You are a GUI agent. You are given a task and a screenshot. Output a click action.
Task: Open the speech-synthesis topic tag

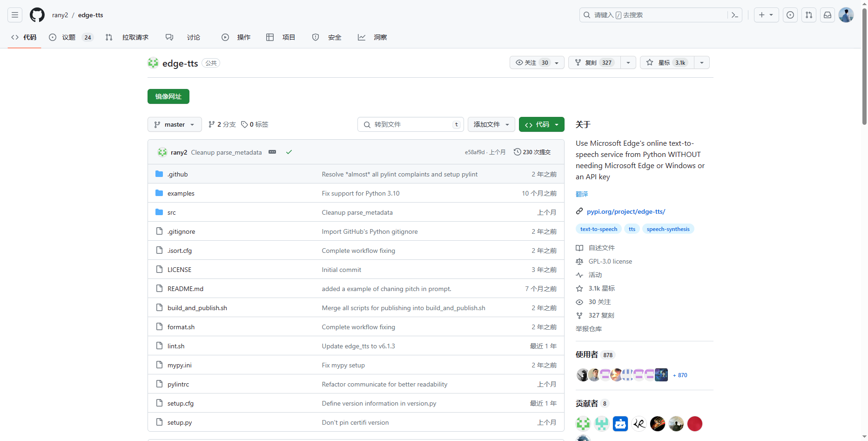[668, 229]
